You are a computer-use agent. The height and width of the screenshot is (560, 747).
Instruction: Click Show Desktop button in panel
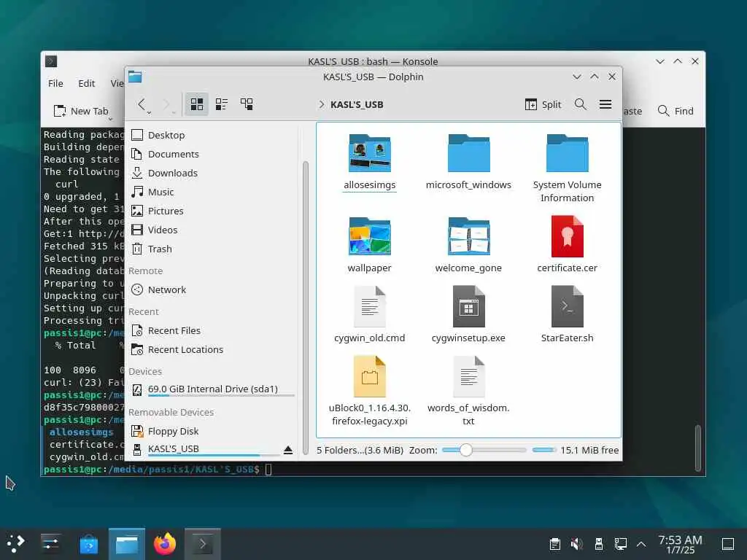point(728,544)
